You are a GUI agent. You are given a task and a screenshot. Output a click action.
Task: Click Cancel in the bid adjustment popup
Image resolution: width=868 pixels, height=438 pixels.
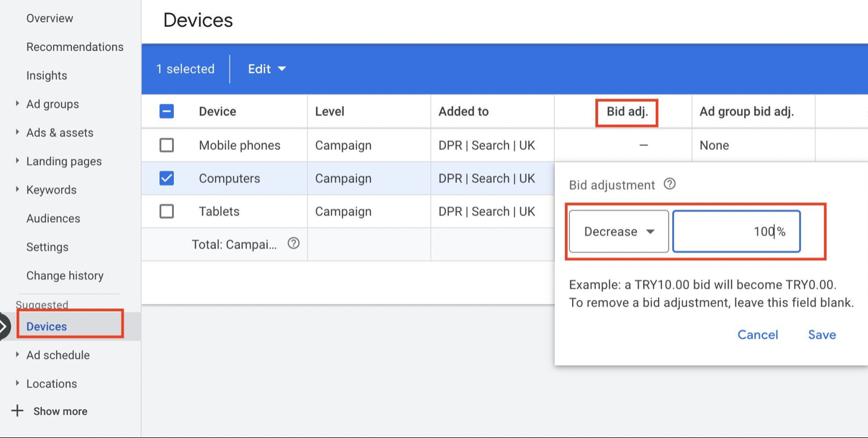tap(757, 334)
